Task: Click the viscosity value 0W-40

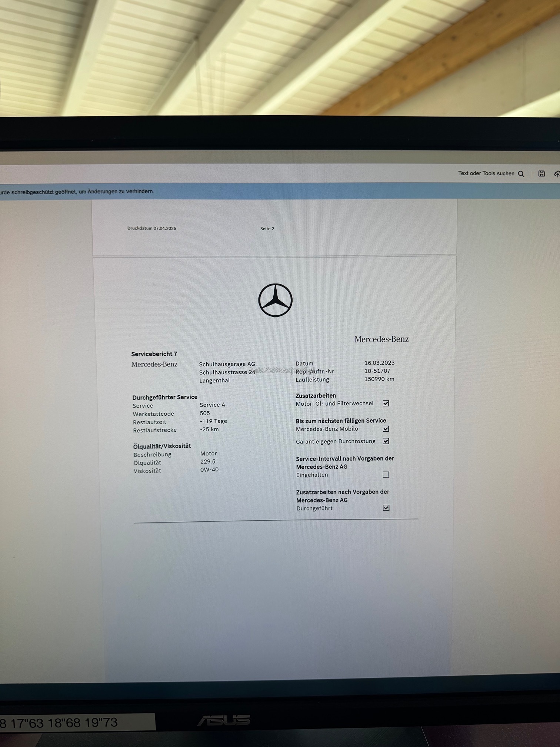Action: (209, 469)
